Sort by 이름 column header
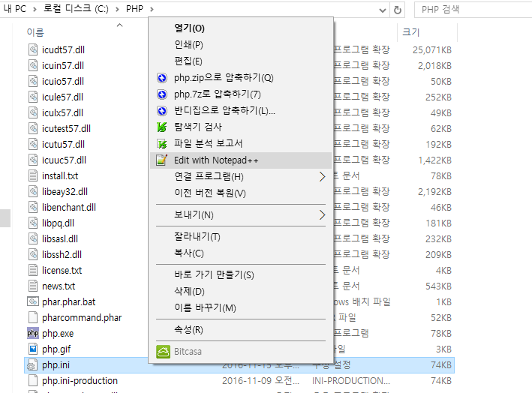This screenshot has width=532, height=393. tap(35, 32)
